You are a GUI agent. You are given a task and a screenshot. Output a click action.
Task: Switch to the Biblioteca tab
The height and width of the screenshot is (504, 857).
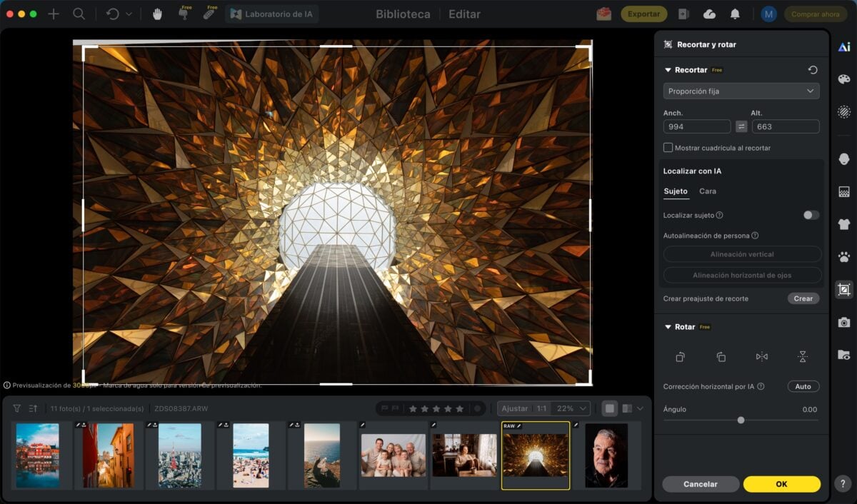pos(403,14)
